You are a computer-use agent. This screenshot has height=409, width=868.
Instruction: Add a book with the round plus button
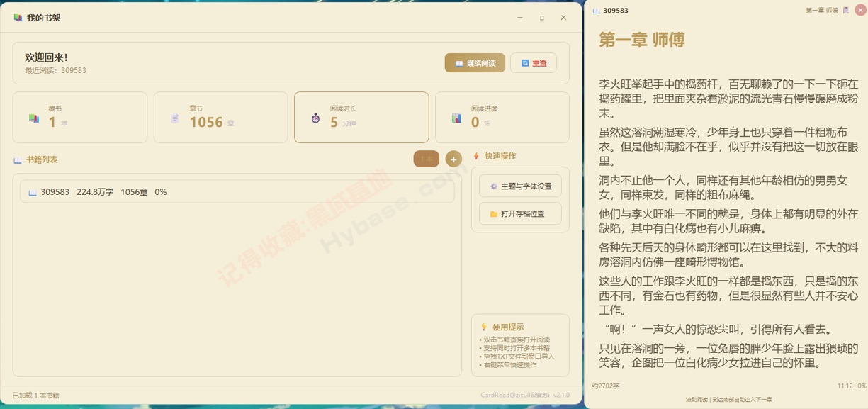click(453, 159)
